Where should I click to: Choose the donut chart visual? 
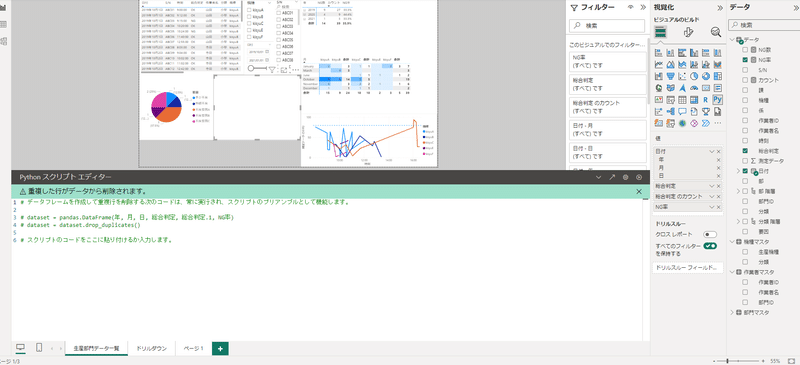(x=706, y=76)
